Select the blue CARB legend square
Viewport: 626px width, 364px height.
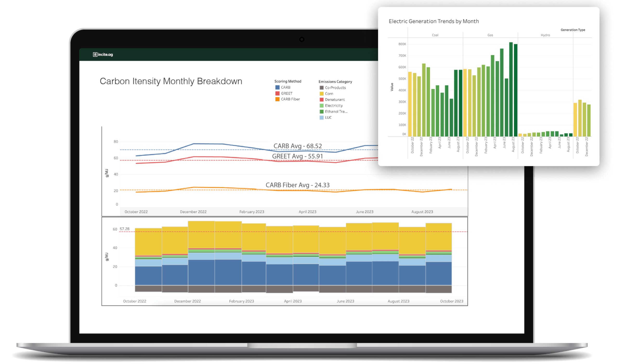278,87
